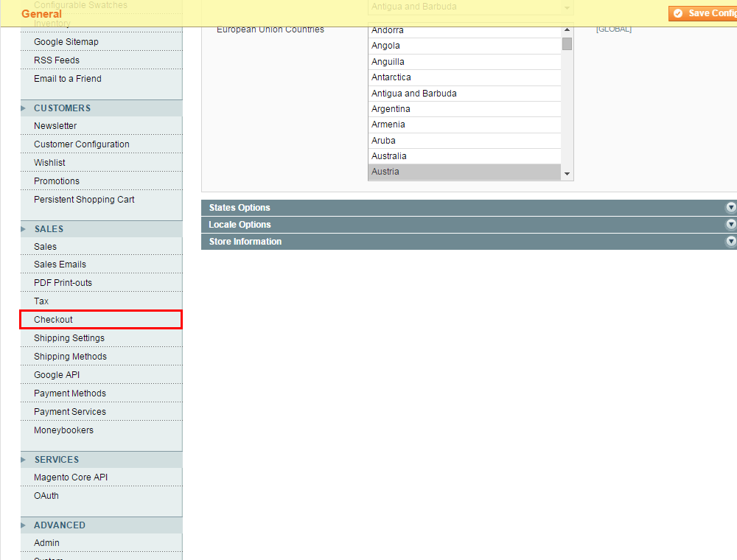The width and height of the screenshot is (737, 560).
Task: Open the RSS Feeds configuration tab
Action: click(102, 60)
